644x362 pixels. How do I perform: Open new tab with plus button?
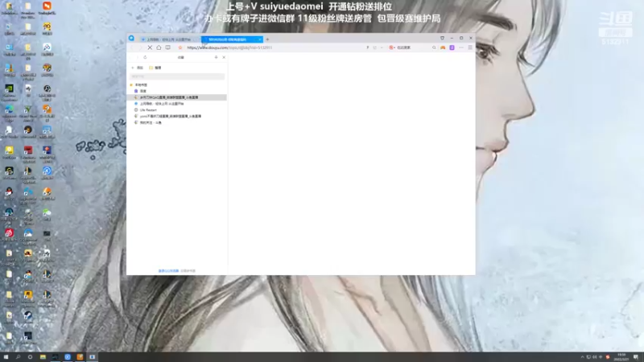point(267,39)
